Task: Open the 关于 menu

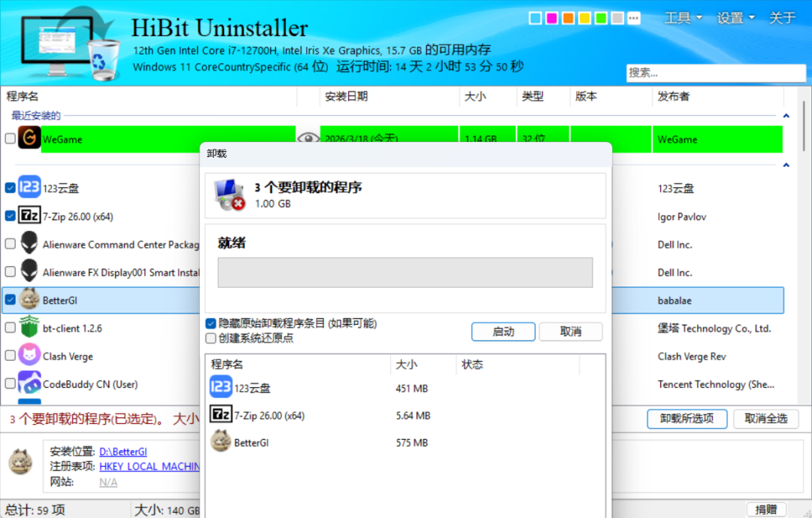Action: pos(783,18)
